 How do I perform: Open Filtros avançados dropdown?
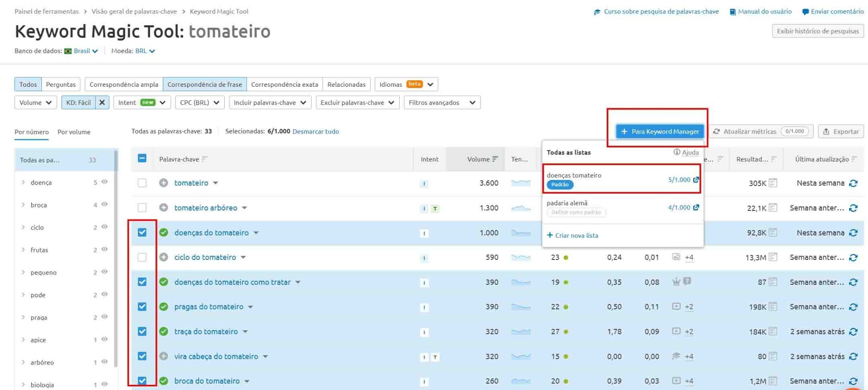click(442, 103)
